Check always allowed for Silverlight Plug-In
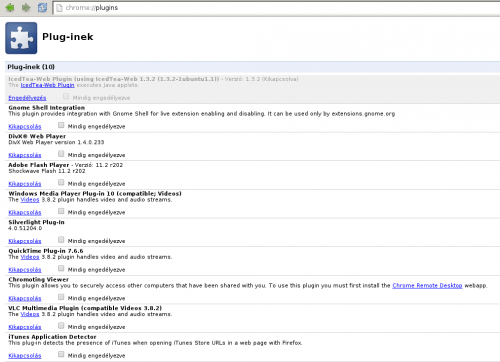The width and height of the screenshot is (500, 362). 61,240
